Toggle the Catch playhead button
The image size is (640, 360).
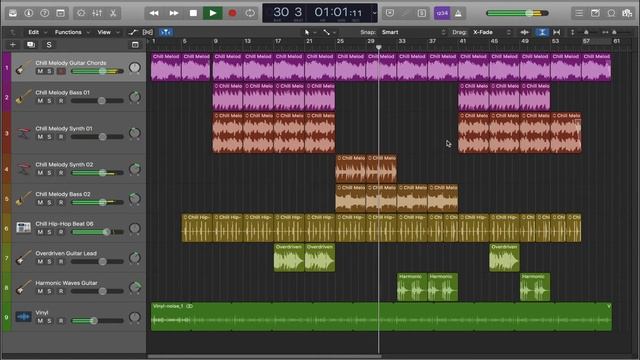click(x=165, y=32)
